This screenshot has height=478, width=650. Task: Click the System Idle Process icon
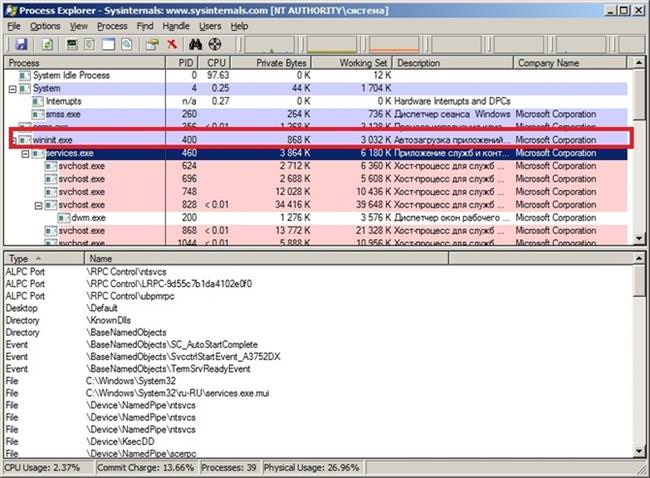tap(24, 75)
